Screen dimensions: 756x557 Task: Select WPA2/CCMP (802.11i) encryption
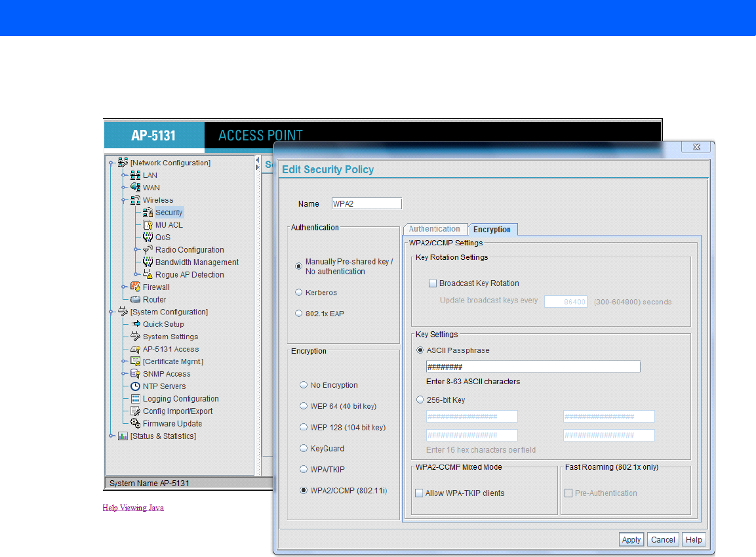(x=304, y=491)
